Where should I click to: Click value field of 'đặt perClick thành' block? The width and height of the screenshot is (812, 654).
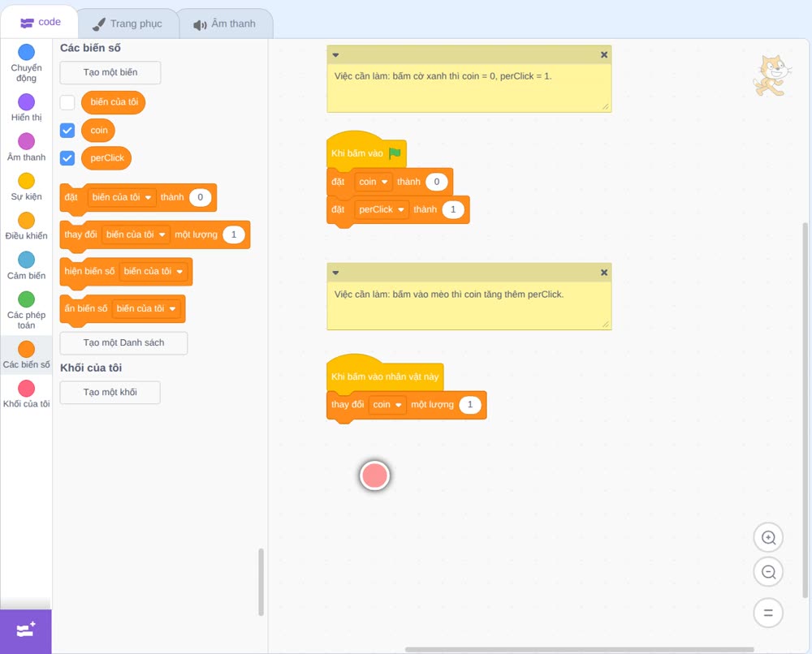tap(453, 209)
